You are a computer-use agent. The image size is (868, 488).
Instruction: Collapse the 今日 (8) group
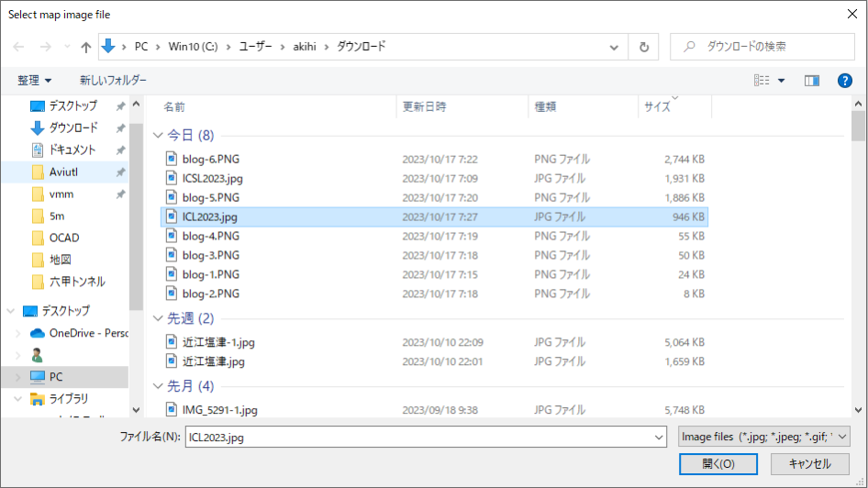point(158,136)
